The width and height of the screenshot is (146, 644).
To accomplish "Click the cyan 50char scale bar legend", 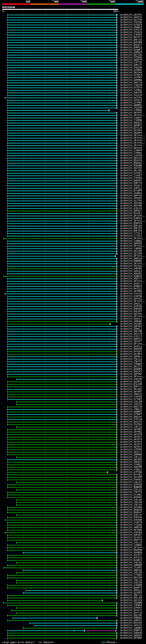I will coord(103,642).
